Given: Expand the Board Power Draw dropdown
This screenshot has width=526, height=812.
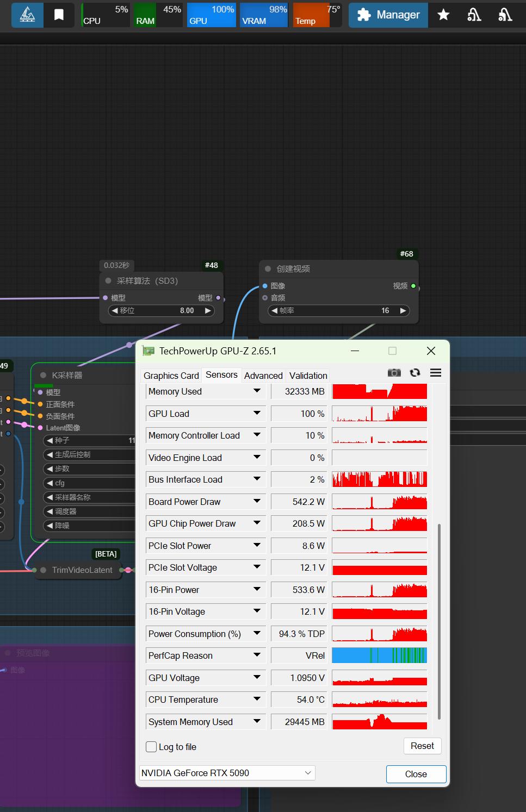Looking at the screenshot, I should click(x=257, y=501).
